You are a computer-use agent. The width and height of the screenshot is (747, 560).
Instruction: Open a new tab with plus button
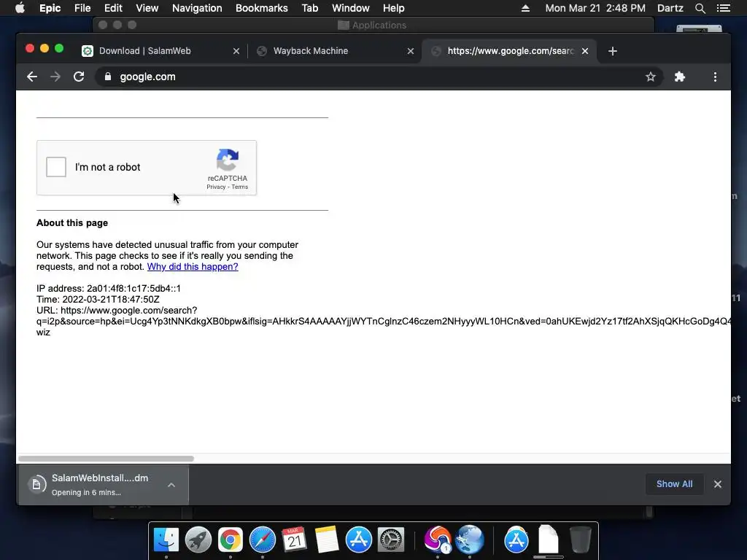tap(613, 51)
